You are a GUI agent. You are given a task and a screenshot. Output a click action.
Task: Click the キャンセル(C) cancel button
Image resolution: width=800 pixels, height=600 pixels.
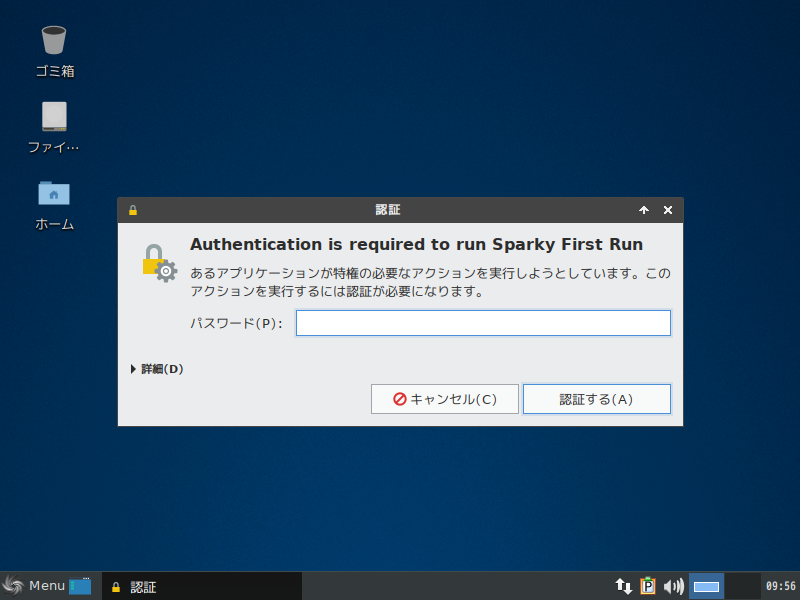(444, 399)
